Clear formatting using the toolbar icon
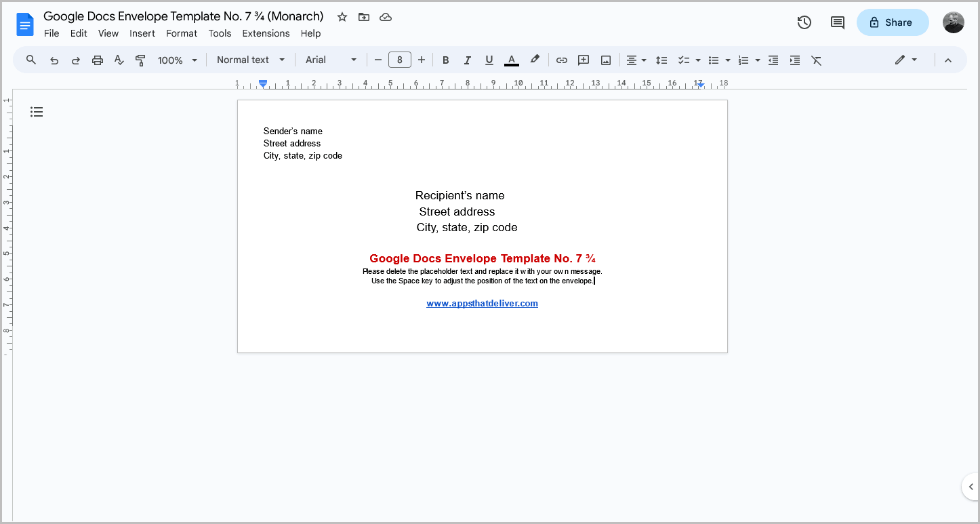The height and width of the screenshot is (524, 980). click(816, 60)
